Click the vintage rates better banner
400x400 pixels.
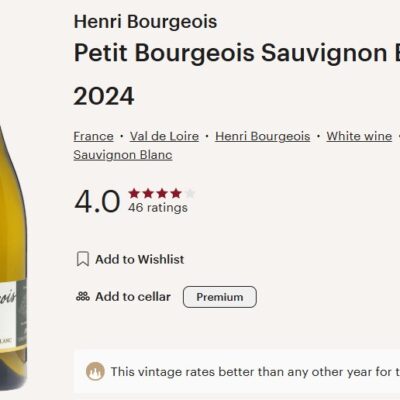tap(237, 371)
